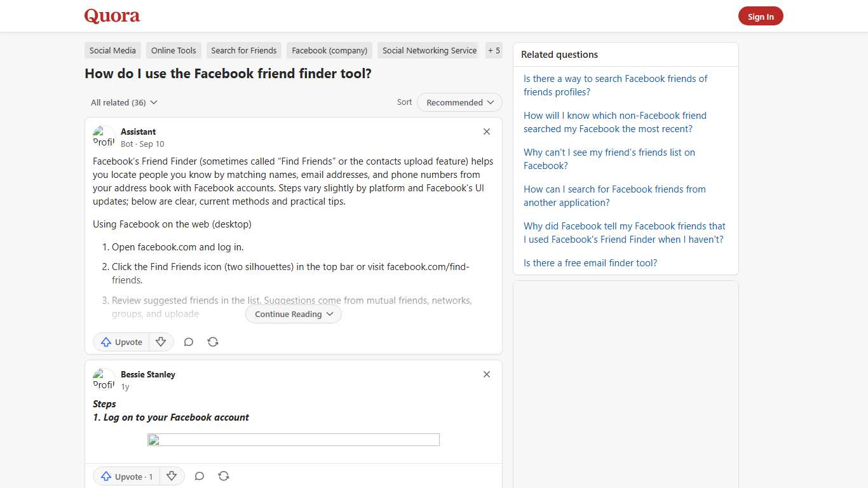
Task: Open comments on the Assistant's answer
Action: coord(189,342)
